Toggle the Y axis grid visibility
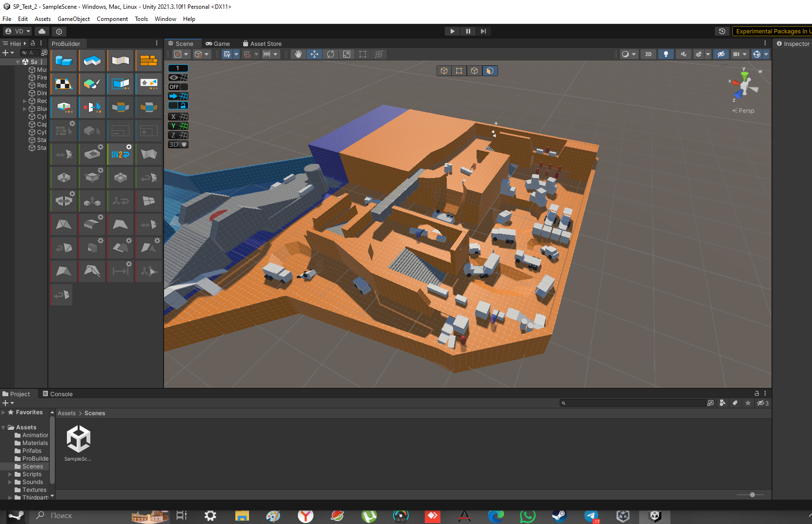Viewport: 812px width, 524px height. 178,126
